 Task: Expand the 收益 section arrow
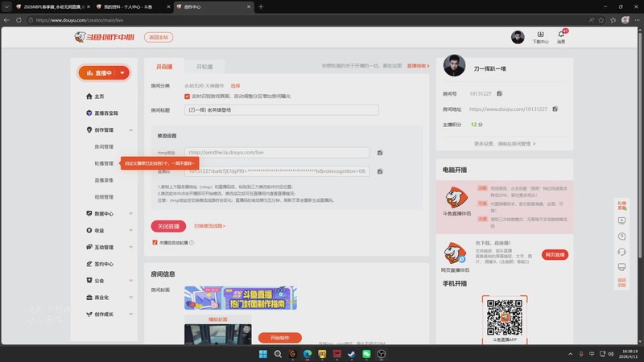130,231
